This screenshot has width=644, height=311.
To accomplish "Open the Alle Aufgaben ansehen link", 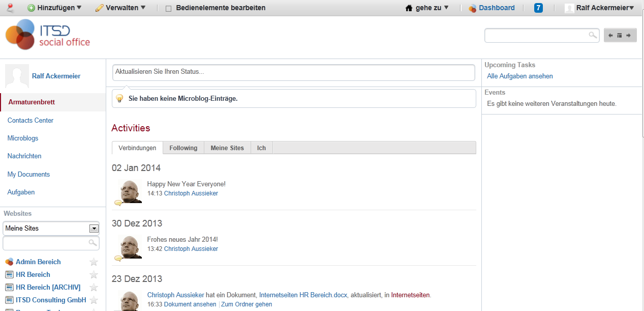I will [x=519, y=76].
